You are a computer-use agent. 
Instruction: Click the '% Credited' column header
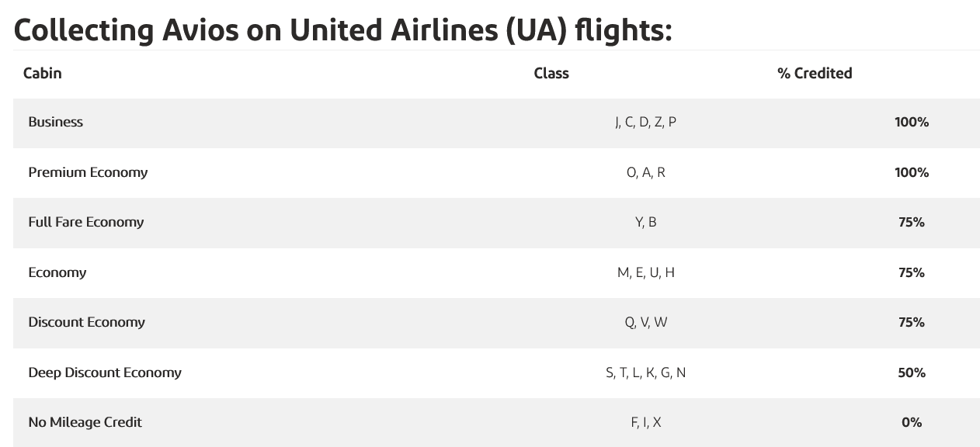(x=815, y=73)
